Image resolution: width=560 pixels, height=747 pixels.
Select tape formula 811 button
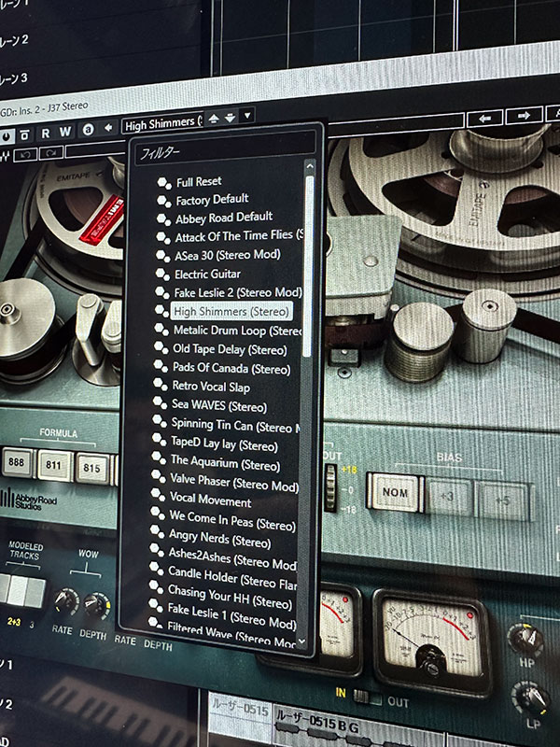[x=55, y=465]
